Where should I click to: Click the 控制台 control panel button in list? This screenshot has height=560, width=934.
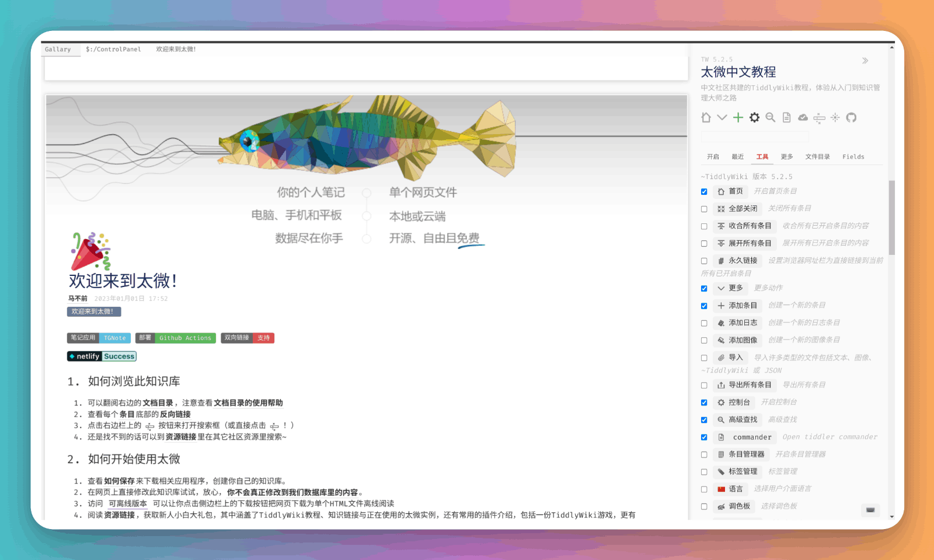tap(733, 402)
